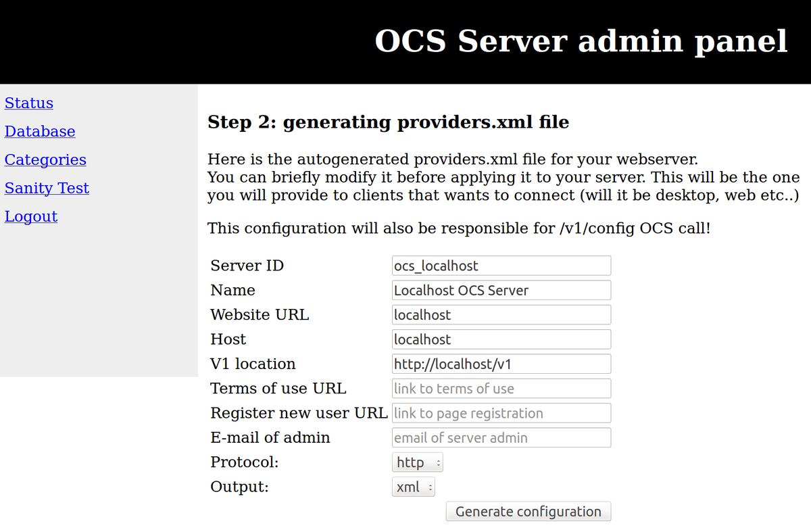Select the Website URL input box
The width and height of the screenshot is (811, 532).
click(x=501, y=315)
